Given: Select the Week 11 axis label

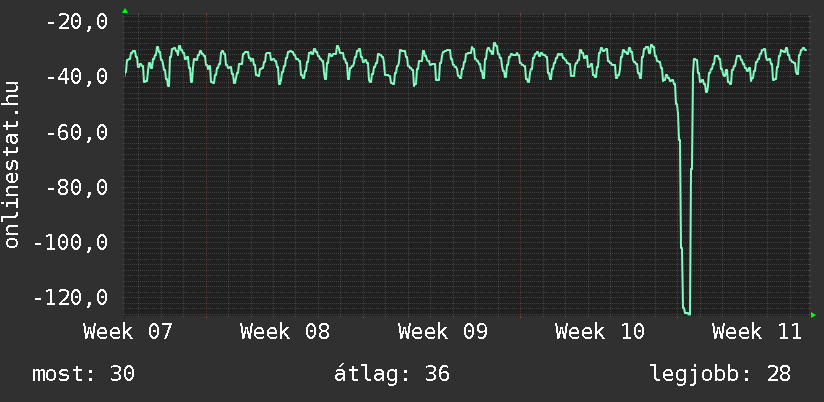Looking at the screenshot, I should pyautogui.click(x=757, y=332).
